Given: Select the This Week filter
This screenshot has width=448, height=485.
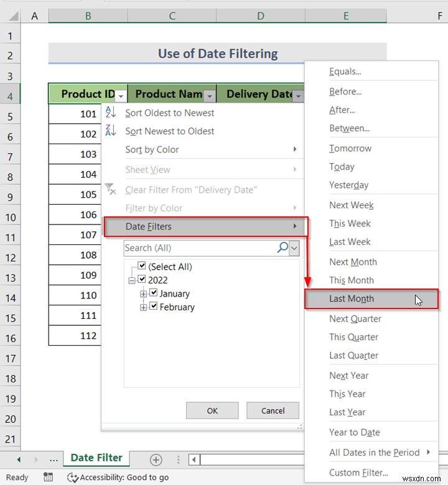Looking at the screenshot, I should point(350,223).
